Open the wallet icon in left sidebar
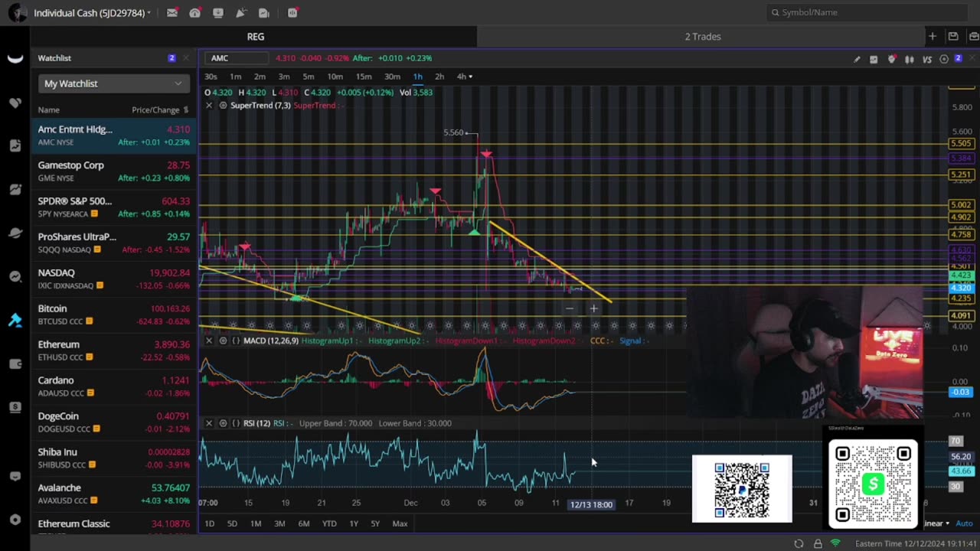 tap(15, 364)
